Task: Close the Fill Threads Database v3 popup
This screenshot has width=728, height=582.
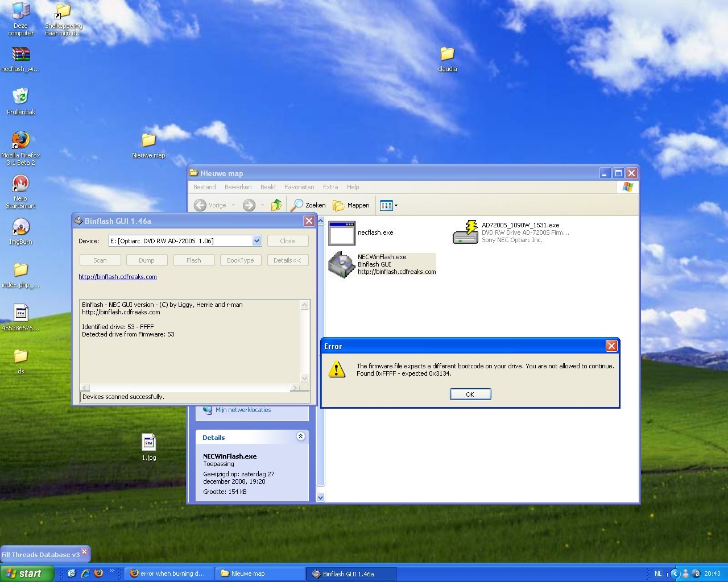Action: (84, 551)
